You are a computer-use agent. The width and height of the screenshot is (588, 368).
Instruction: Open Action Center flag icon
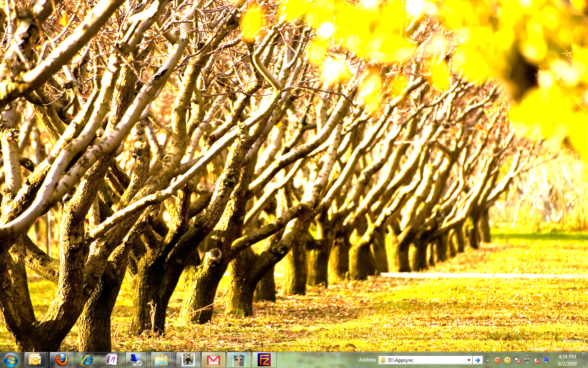(517, 360)
